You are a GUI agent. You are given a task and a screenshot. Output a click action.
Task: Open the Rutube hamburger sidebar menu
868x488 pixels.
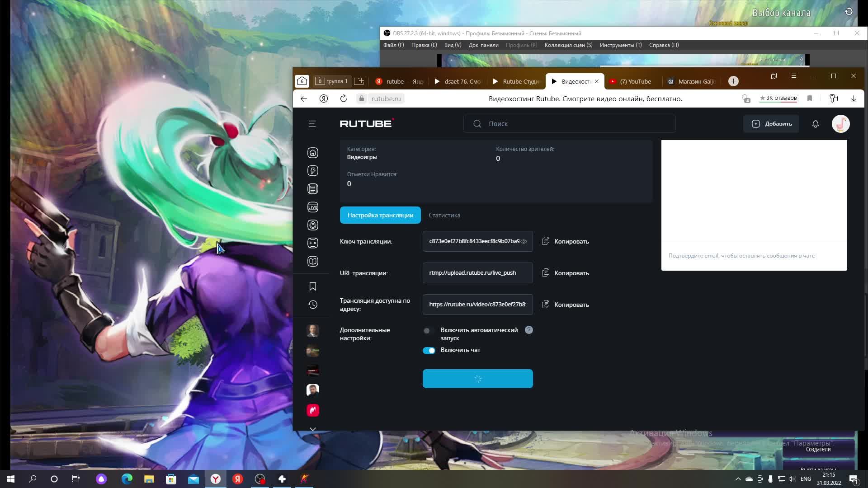[312, 124]
